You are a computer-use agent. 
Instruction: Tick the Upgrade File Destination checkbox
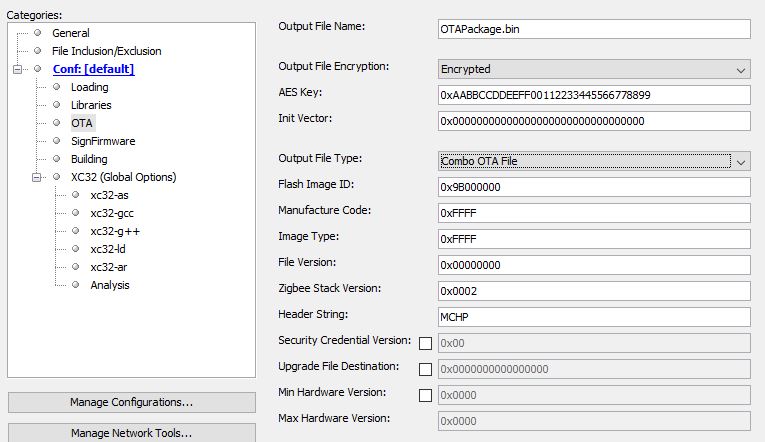(x=425, y=369)
